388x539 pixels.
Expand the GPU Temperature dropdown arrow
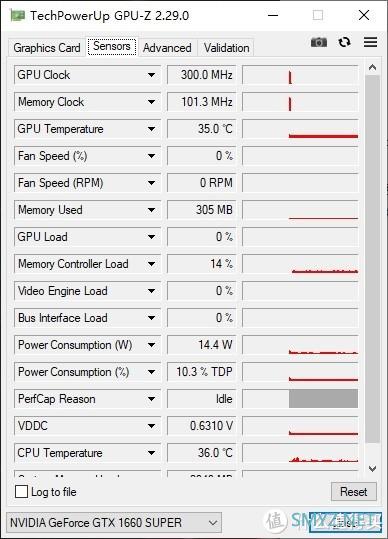[151, 129]
